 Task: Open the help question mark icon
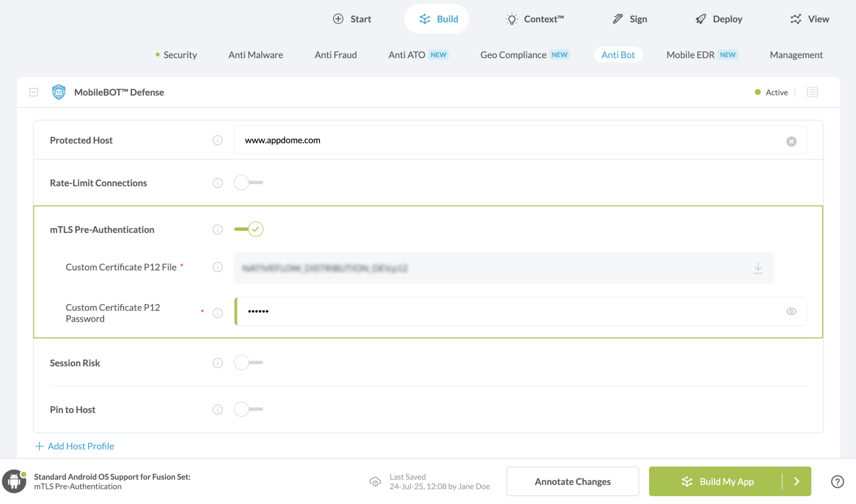pyautogui.click(x=838, y=481)
